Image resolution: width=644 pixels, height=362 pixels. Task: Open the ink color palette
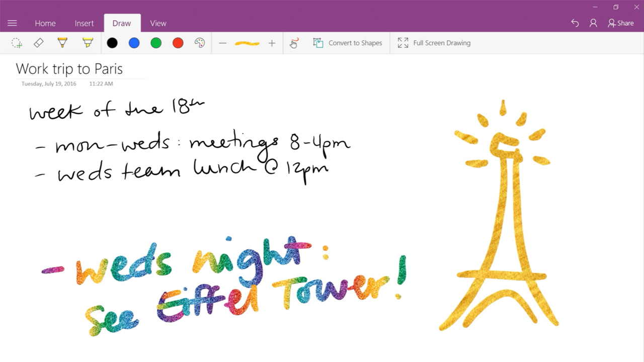pos(199,43)
